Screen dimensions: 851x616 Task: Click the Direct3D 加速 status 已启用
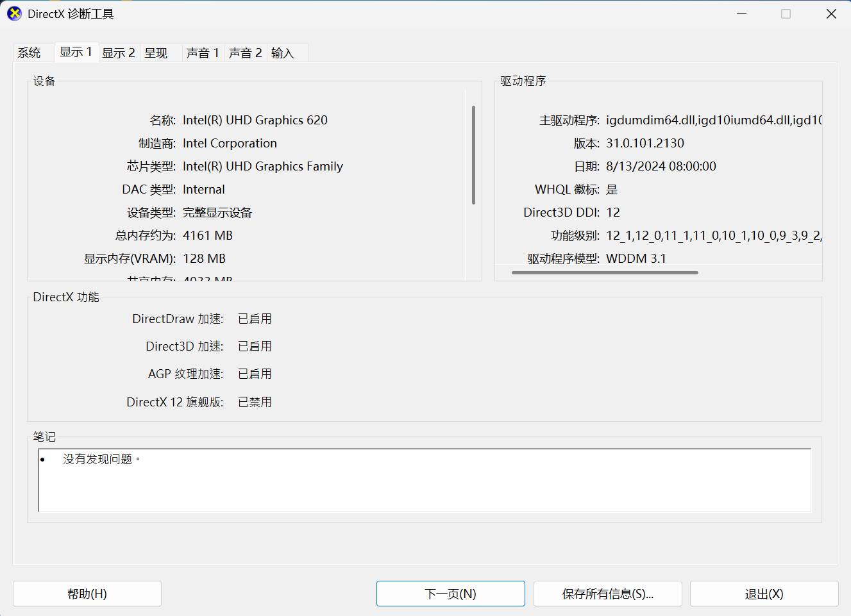click(255, 346)
